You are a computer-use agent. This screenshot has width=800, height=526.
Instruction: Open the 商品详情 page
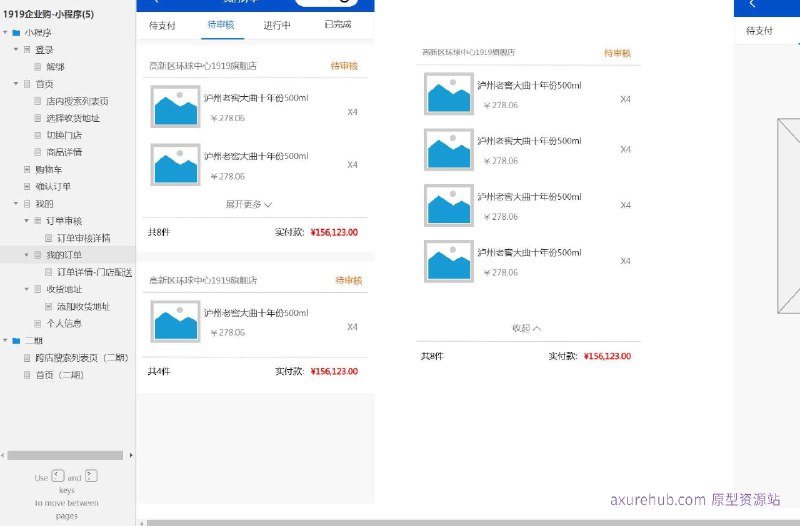click(64, 152)
